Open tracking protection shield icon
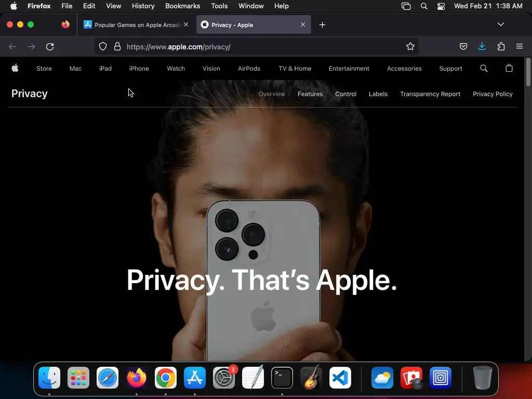532x399 pixels. 103,46
